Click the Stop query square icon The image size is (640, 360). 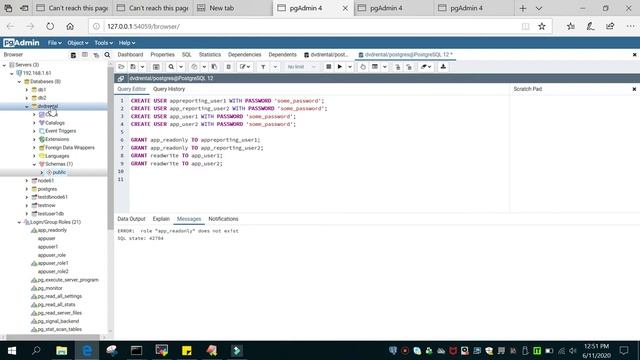pyautogui.click(x=329, y=67)
